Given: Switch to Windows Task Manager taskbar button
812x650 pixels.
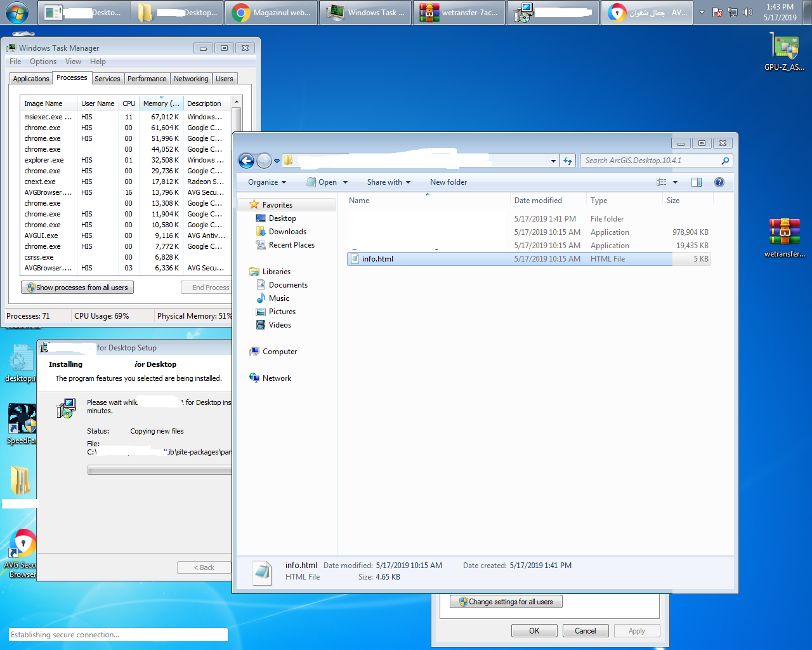Looking at the screenshot, I should [x=365, y=13].
